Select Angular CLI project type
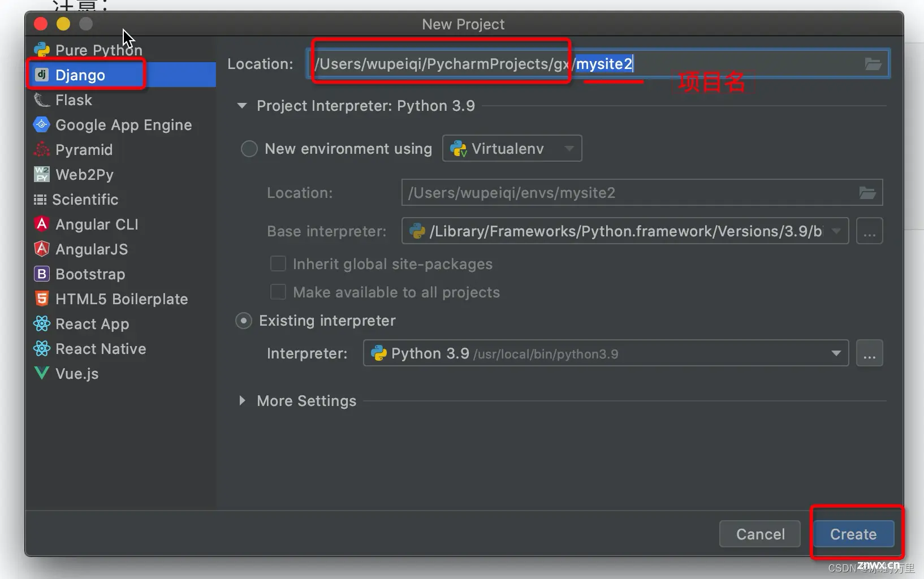The image size is (924, 579). tap(121, 224)
